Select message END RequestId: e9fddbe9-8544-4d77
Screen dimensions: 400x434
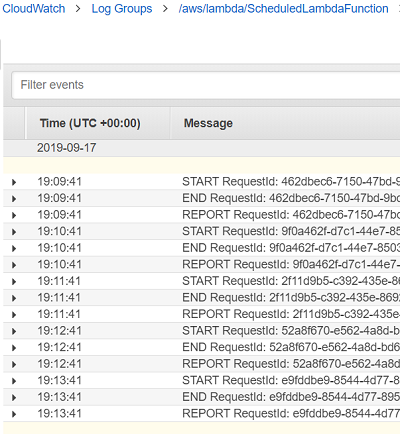[291, 397]
